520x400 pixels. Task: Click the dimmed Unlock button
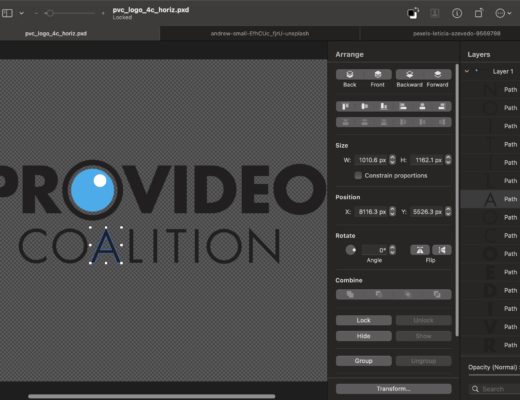click(x=424, y=320)
